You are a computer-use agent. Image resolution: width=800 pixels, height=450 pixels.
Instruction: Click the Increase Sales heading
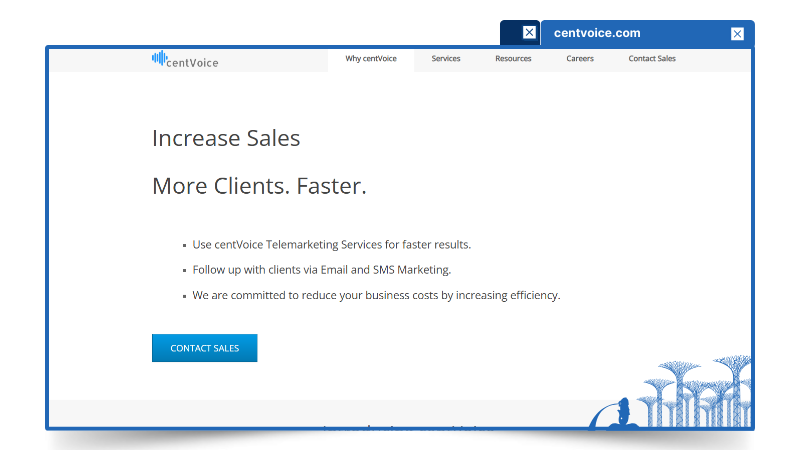[226, 138]
